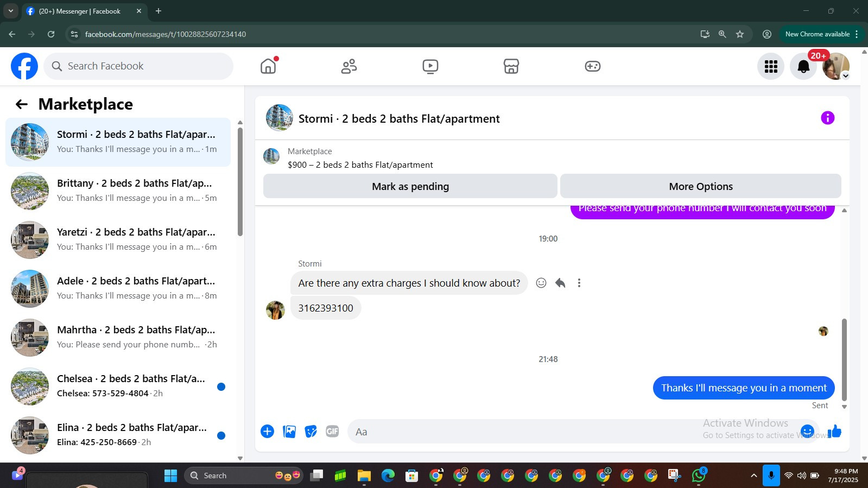Open the Friends icon in top navigation

349,66
